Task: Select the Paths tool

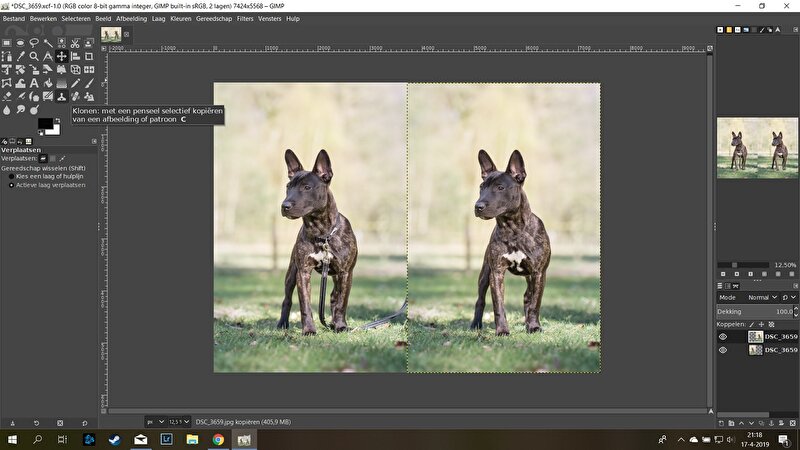Action: 7,56
